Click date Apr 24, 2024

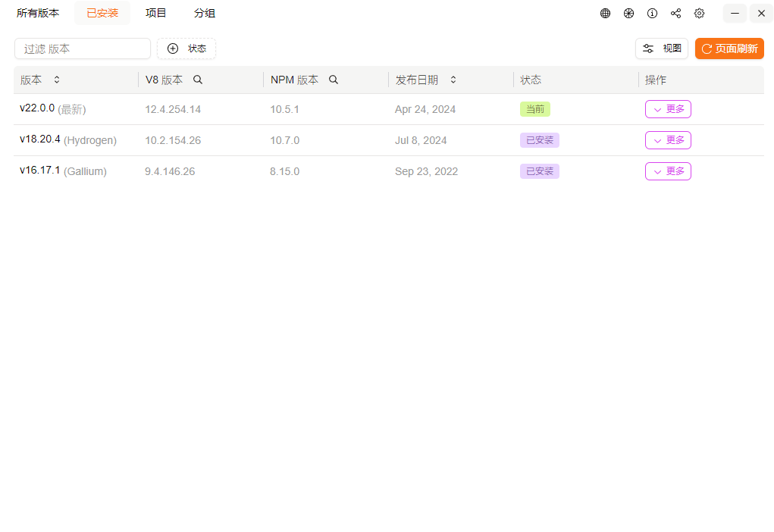(x=425, y=110)
